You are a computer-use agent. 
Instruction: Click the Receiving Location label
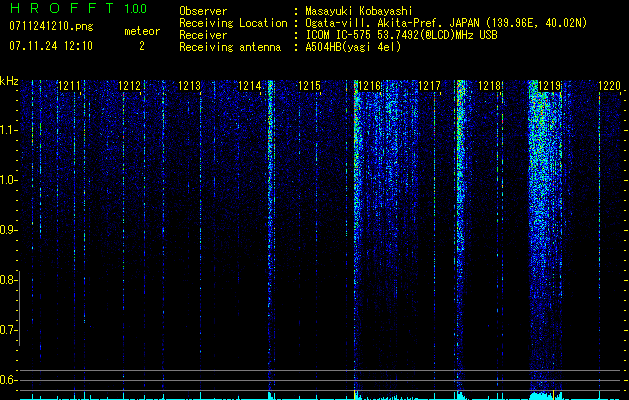click(233, 23)
